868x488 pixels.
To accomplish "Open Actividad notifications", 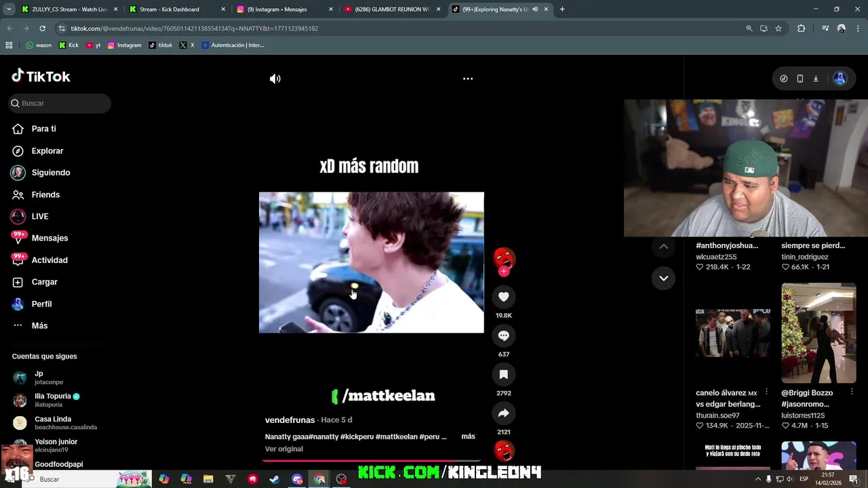I will pos(50,260).
